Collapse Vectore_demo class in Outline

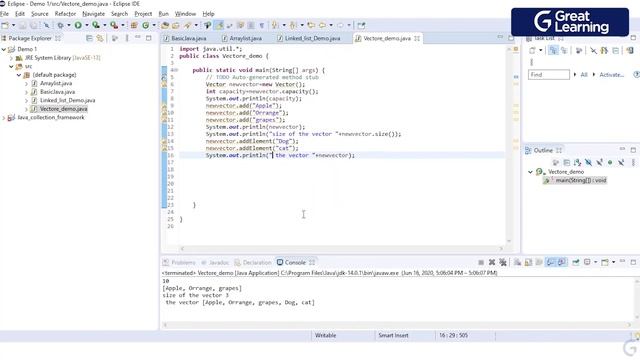click(x=530, y=172)
